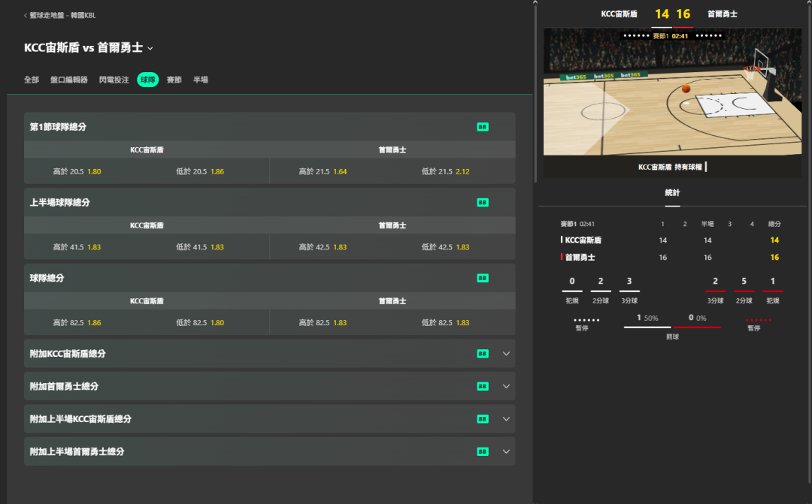Screen dimensions: 812x504
Task: Click Bet Builder icon on 附加上半場首爾勇士總分
Action: coord(483,451)
